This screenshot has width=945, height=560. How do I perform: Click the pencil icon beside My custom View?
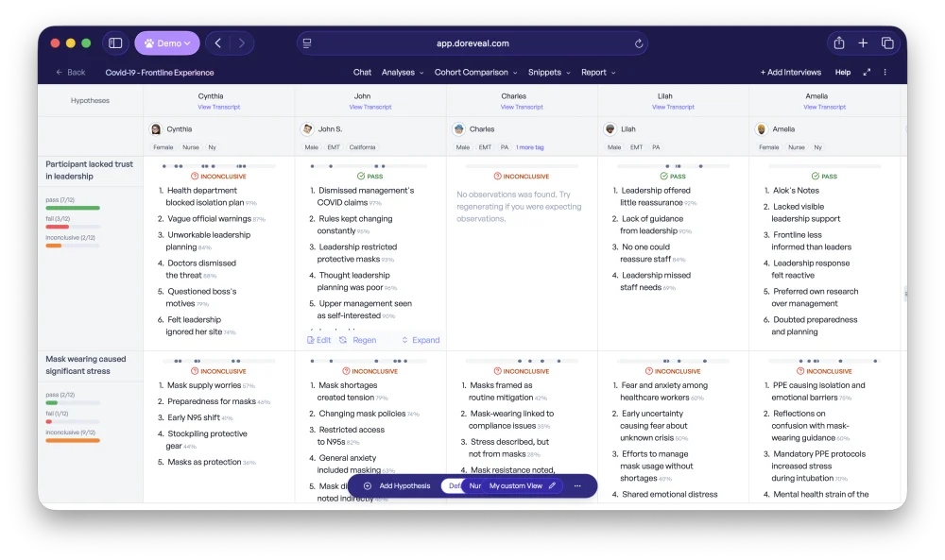(x=552, y=486)
